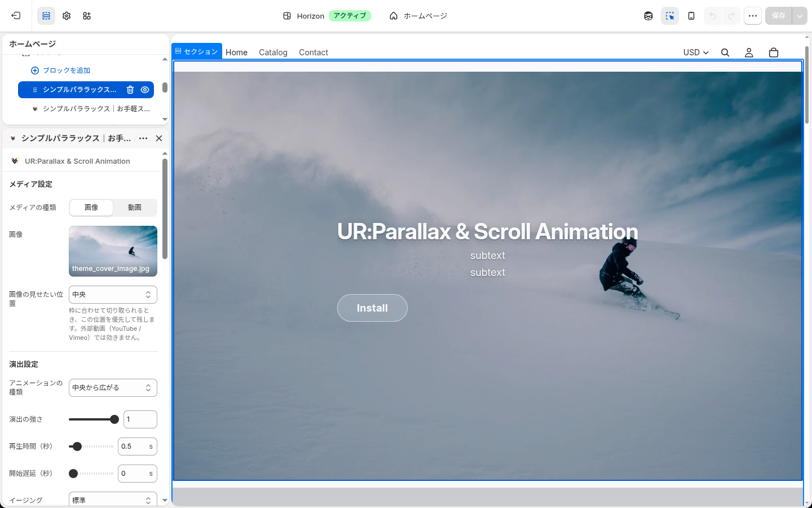Click the exit editor icon
Image resolution: width=812 pixels, height=508 pixels.
(16, 16)
